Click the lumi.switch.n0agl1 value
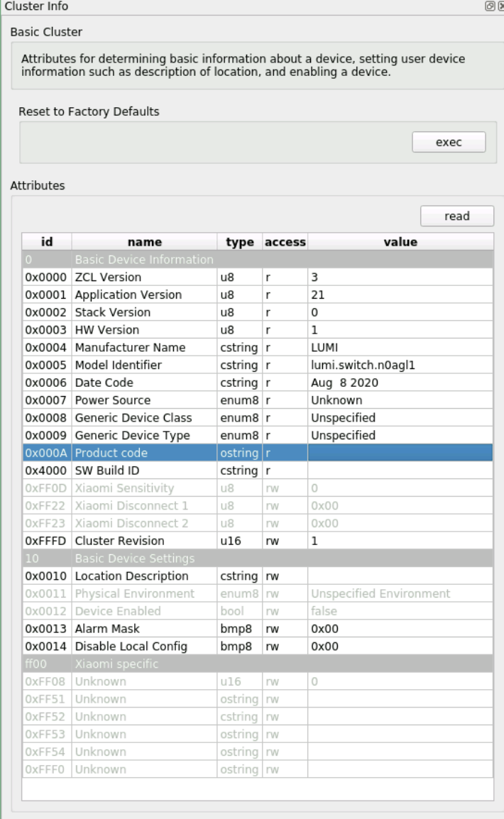 (x=400, y=365)
